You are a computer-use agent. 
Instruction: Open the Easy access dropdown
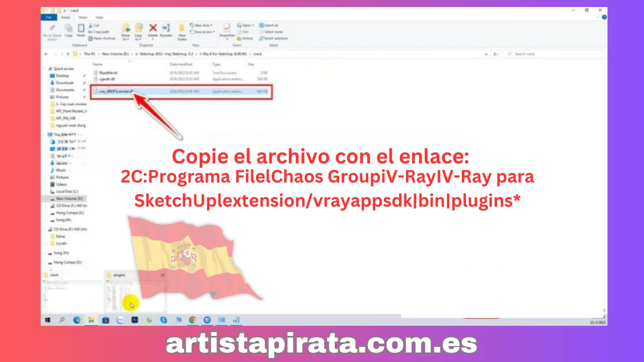203,32
